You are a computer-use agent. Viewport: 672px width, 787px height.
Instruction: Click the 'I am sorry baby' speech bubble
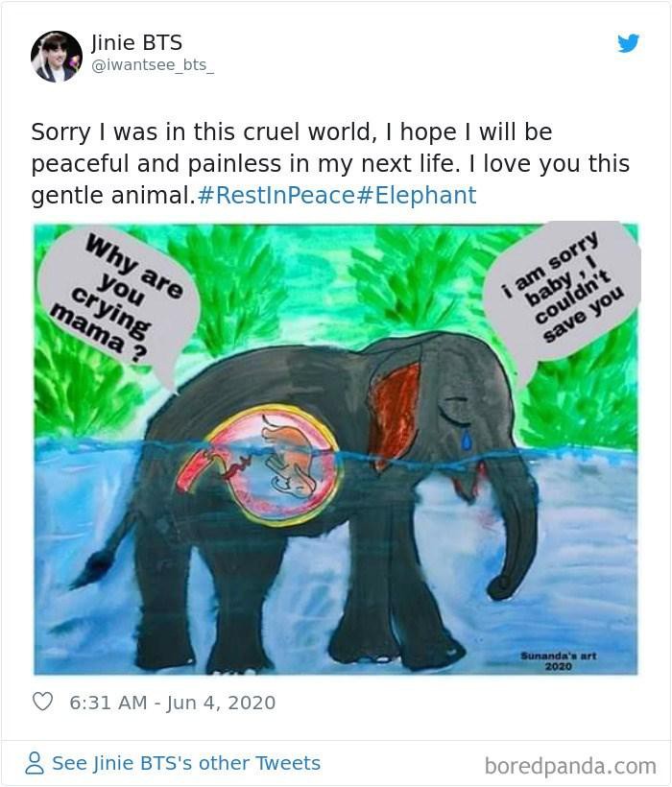(x=562, y=291)
